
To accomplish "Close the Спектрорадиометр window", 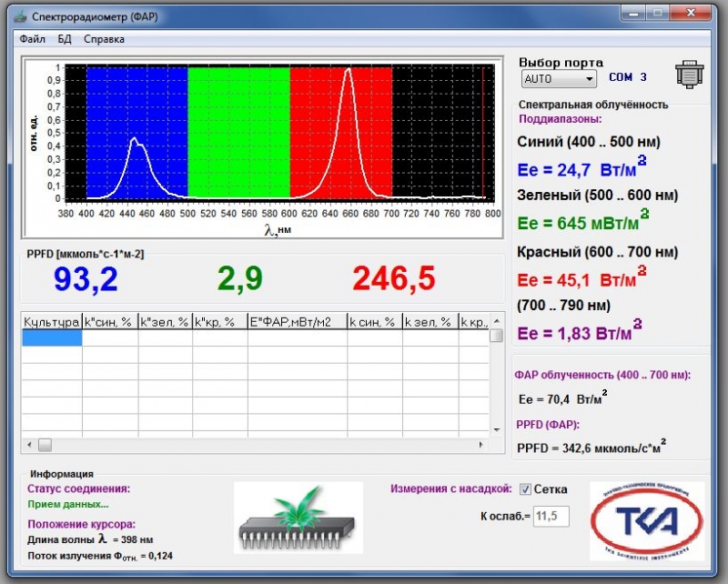I will coord(691,14).
